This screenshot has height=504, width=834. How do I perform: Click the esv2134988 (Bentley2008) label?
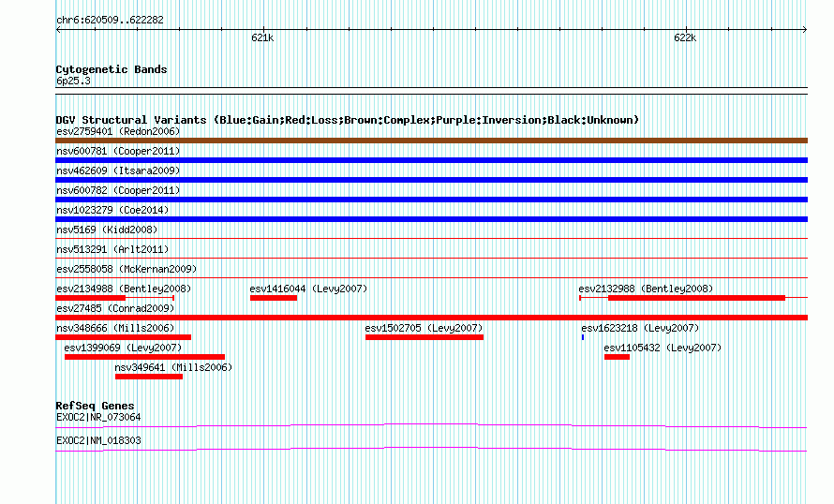[x=124, y=289]
